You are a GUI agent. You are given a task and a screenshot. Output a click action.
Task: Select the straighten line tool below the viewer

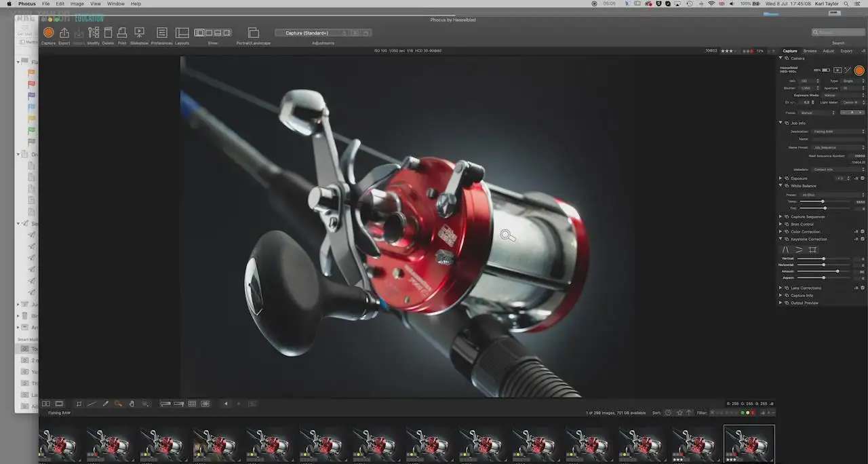[92, 404]
